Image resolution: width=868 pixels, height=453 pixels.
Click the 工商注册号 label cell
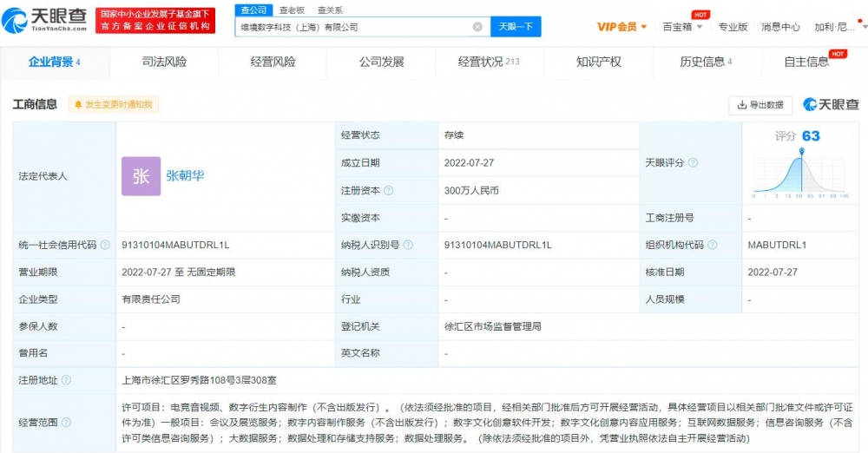tap(691, 218)
